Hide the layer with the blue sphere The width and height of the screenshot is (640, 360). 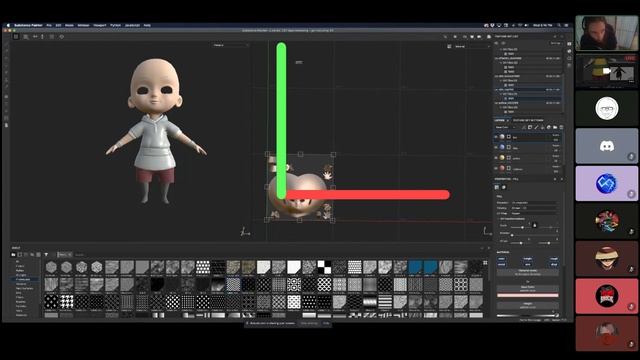[x=496, y=147]
